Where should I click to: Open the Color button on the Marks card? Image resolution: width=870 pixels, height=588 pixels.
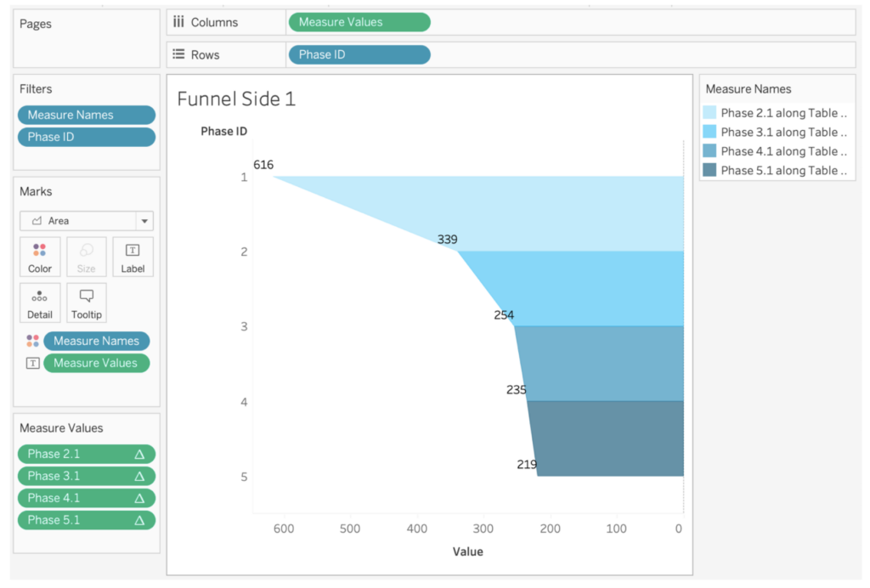(x=40, y=257)
